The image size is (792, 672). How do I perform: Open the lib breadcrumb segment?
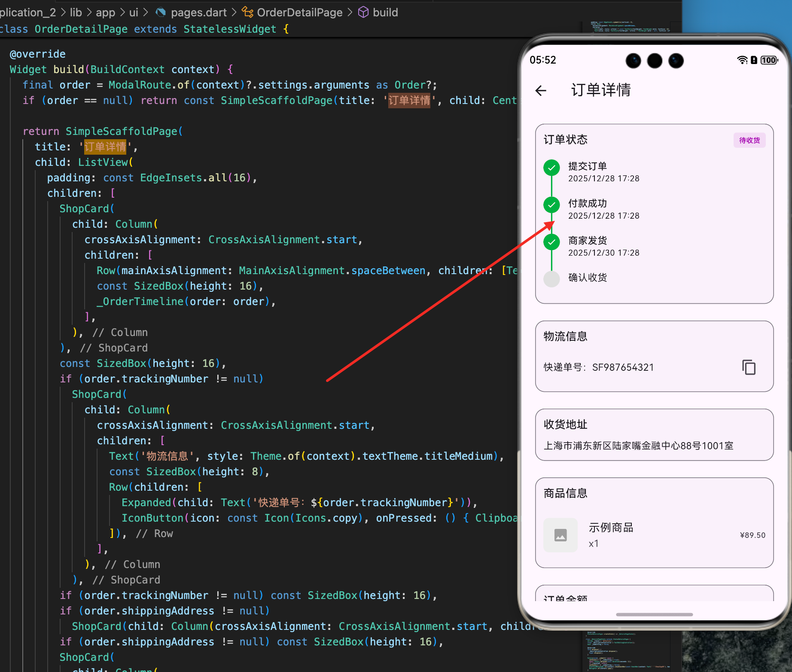[76, 12]
